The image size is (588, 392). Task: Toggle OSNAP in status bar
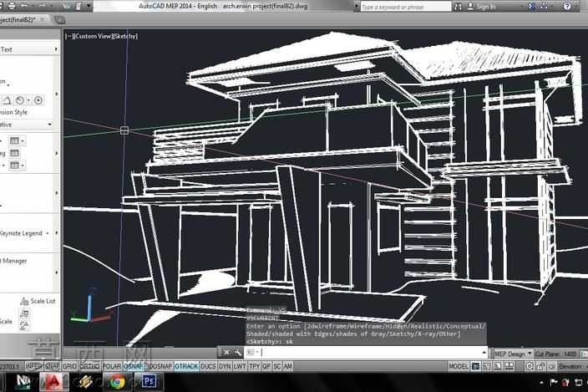pyautogui.click(x=134, y=366)
